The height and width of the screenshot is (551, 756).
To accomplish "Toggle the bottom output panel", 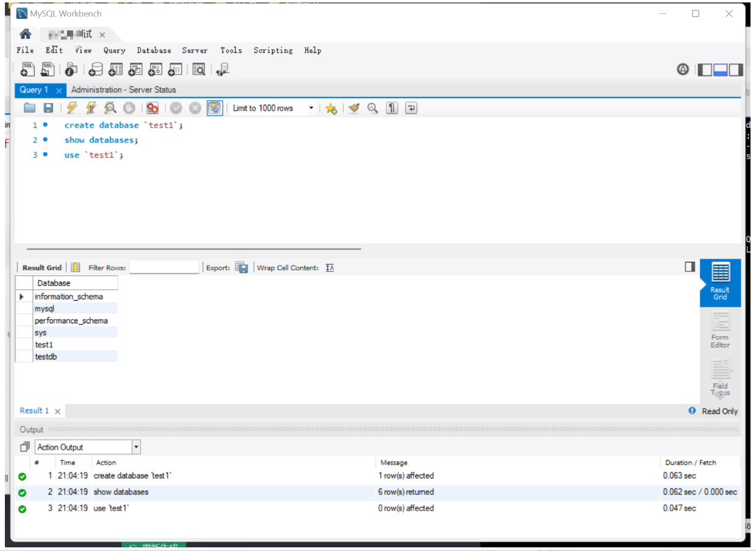I will coord(721,70).
